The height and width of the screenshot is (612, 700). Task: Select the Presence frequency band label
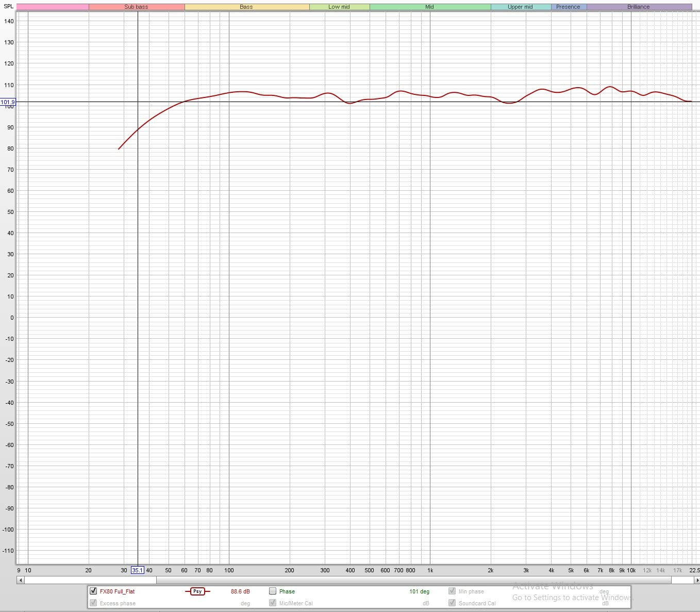[569, 7]
